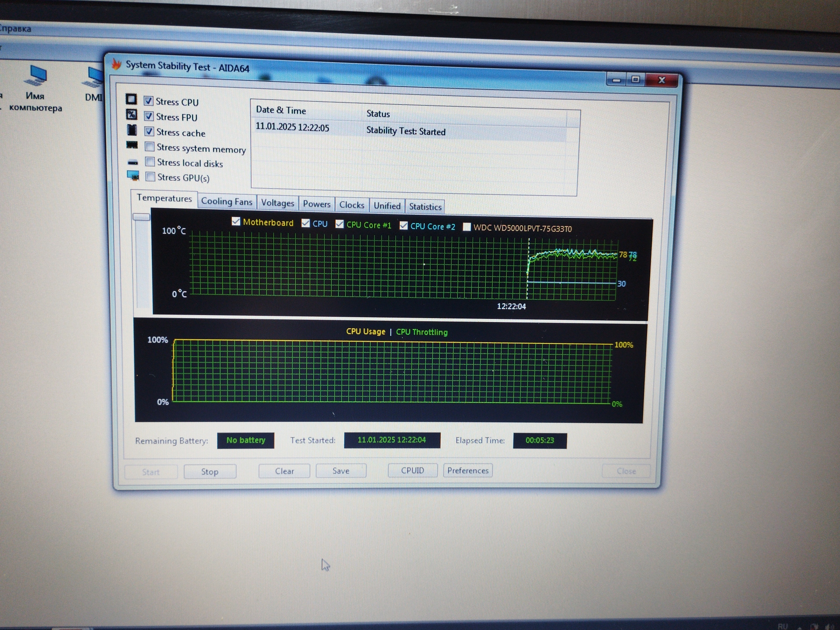This screenshot has width=840, height=630.
Task: Close the System Stability Test window with X
Action: (x=662, y=80)
